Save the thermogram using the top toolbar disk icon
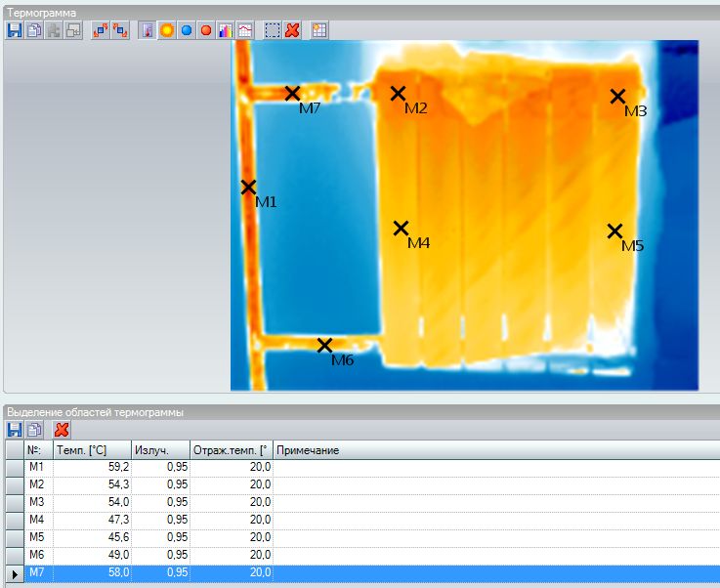Image resolution: width=720 pixels, height=588 pixels. [15, 30]
